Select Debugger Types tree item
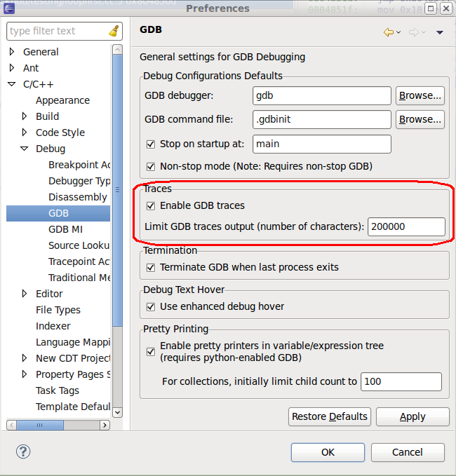 coord(79,182)
